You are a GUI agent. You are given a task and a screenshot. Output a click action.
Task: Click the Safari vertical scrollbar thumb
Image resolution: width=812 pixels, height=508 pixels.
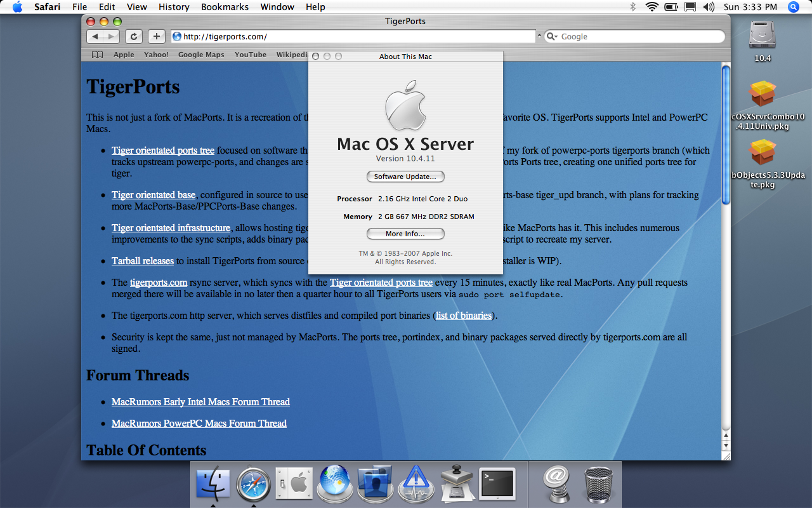(x=726, y=135)
